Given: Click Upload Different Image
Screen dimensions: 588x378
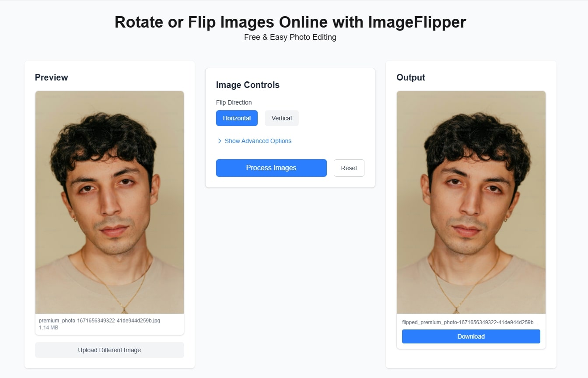Looking at the screenshot, I should (x=109, y=350).
